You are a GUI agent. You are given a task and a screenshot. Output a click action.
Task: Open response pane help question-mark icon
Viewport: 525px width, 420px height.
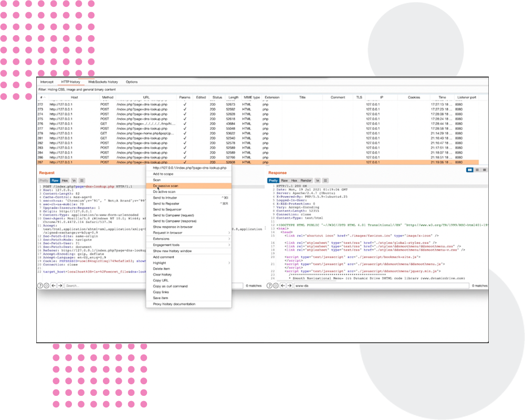(x=269, y=286)
